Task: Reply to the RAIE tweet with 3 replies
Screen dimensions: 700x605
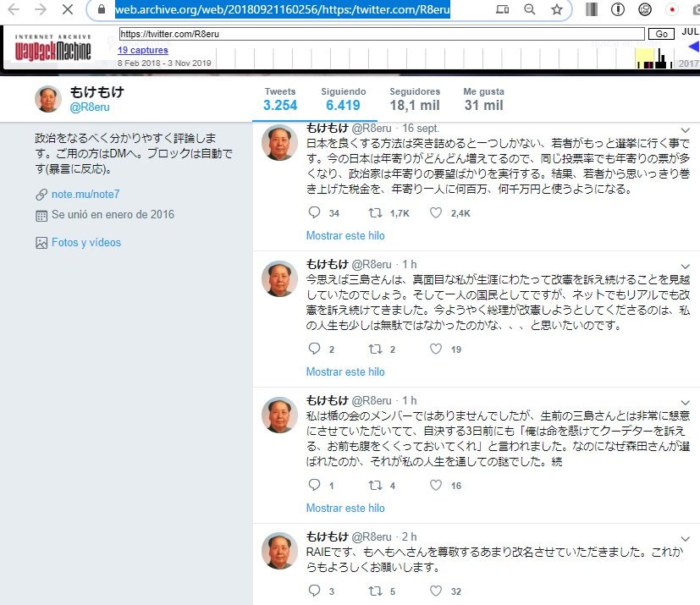Action: point(314,591)
